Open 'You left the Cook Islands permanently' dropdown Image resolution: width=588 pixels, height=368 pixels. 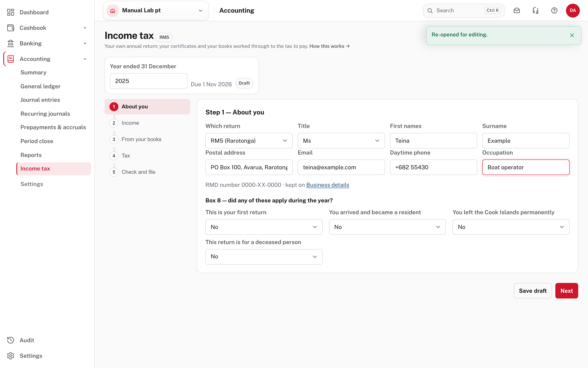click(511, 227)
